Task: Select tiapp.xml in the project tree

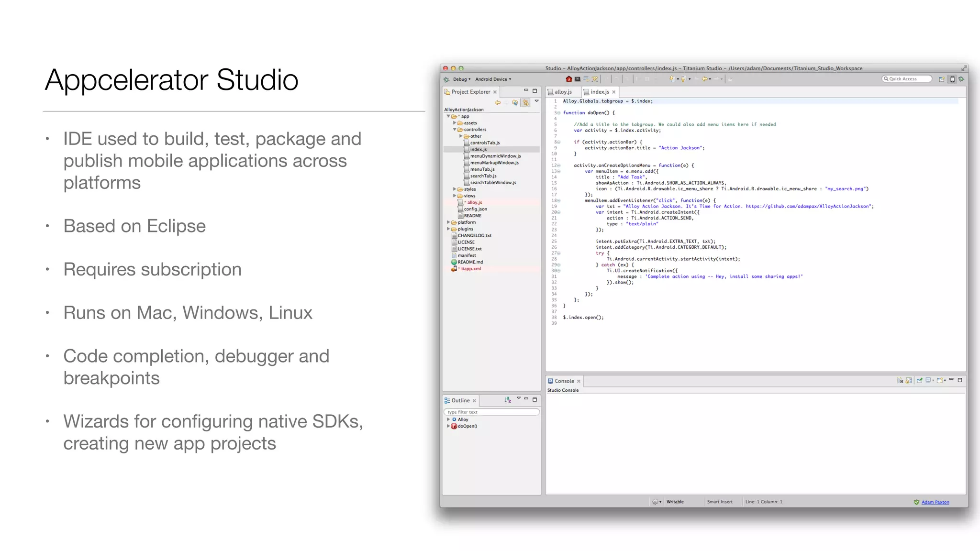Action: pos(471,269)
